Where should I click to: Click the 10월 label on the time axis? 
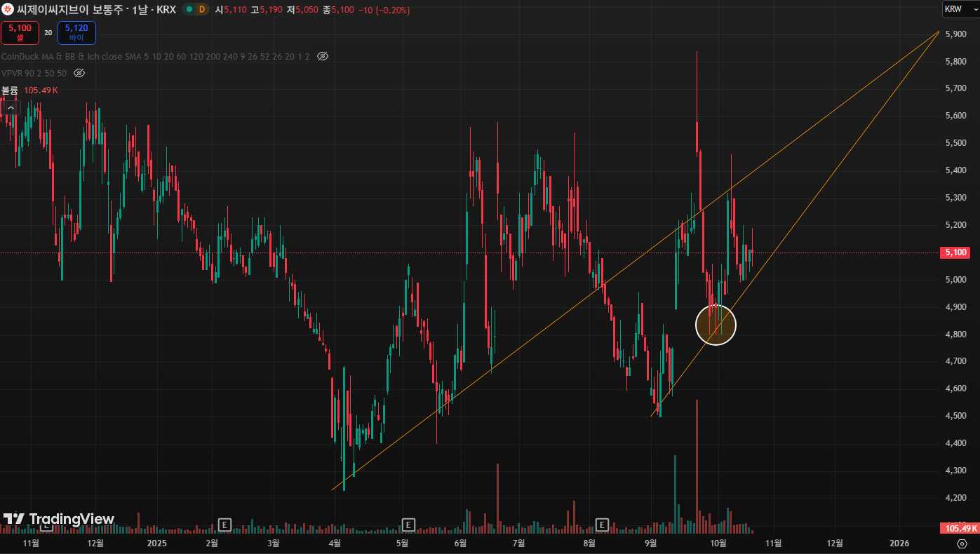pyautogui.click(x=718, y=543)
